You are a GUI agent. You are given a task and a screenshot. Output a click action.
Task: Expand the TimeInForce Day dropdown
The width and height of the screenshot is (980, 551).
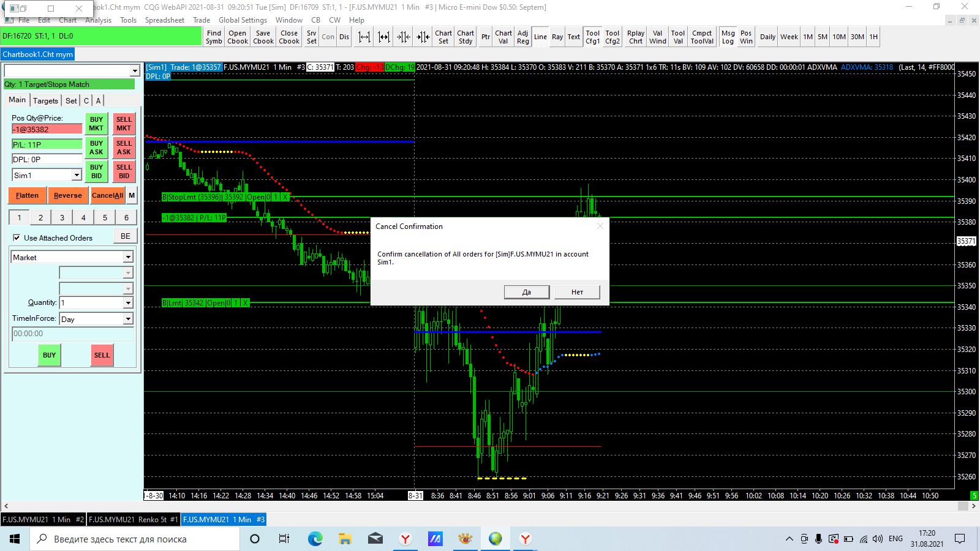(128, 319)
